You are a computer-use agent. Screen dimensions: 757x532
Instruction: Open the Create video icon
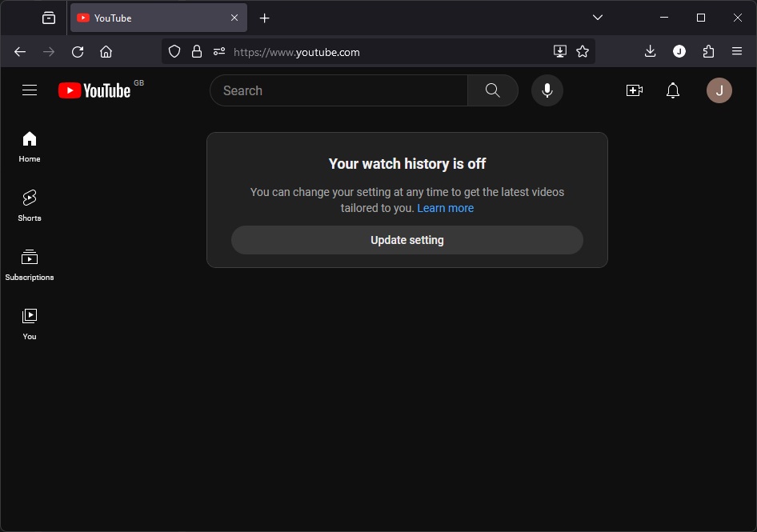point(635,90)
